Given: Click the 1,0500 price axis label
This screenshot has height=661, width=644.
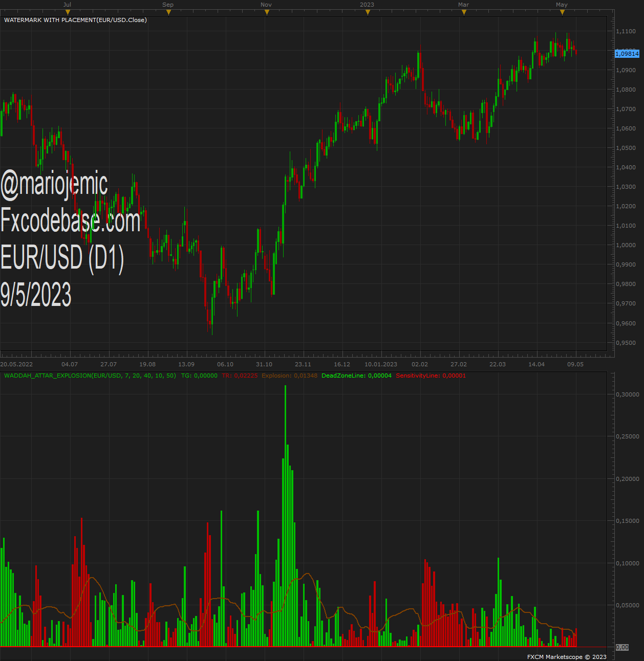Looking at the screenshot, I should coord(626,148).
